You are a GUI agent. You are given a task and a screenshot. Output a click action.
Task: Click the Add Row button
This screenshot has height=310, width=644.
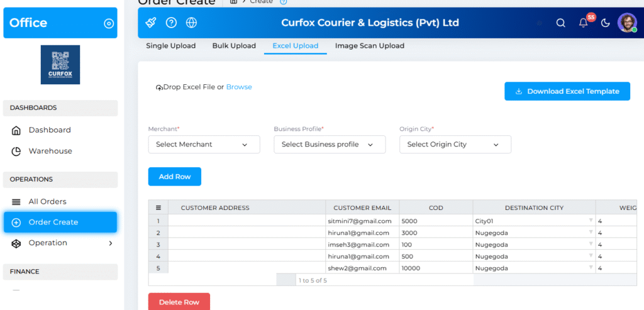[174, 177]
